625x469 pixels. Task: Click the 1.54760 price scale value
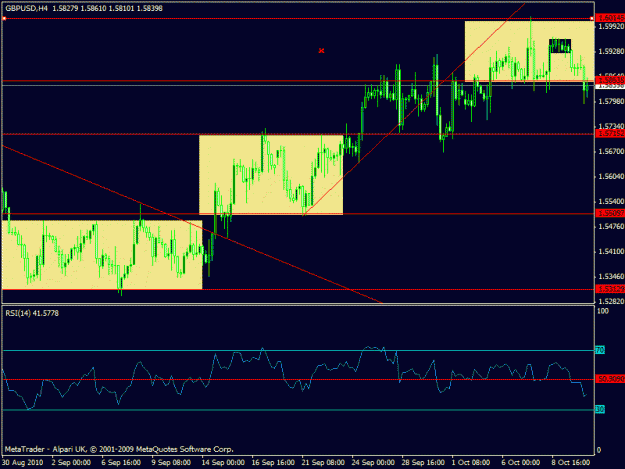click(x=611, y=226)
